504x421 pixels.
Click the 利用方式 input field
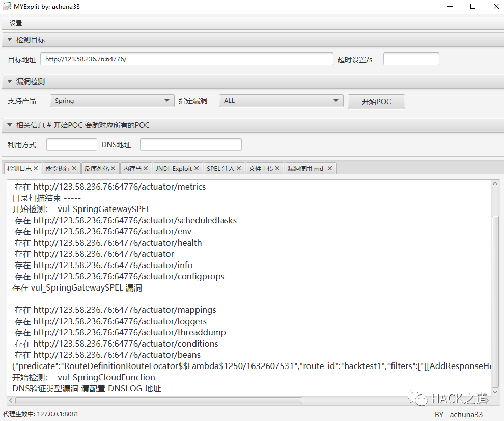tap(72, 145)
